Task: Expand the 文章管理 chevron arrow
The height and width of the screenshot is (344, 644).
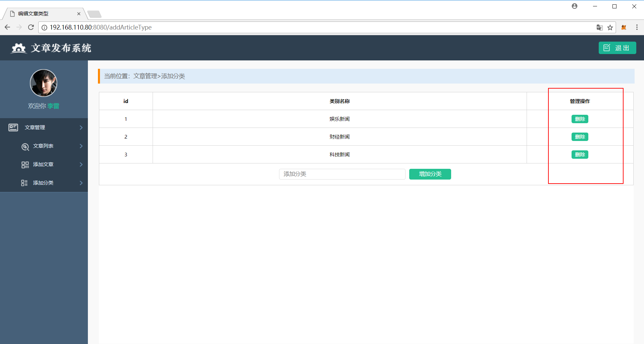Action: tap(81, 128)
